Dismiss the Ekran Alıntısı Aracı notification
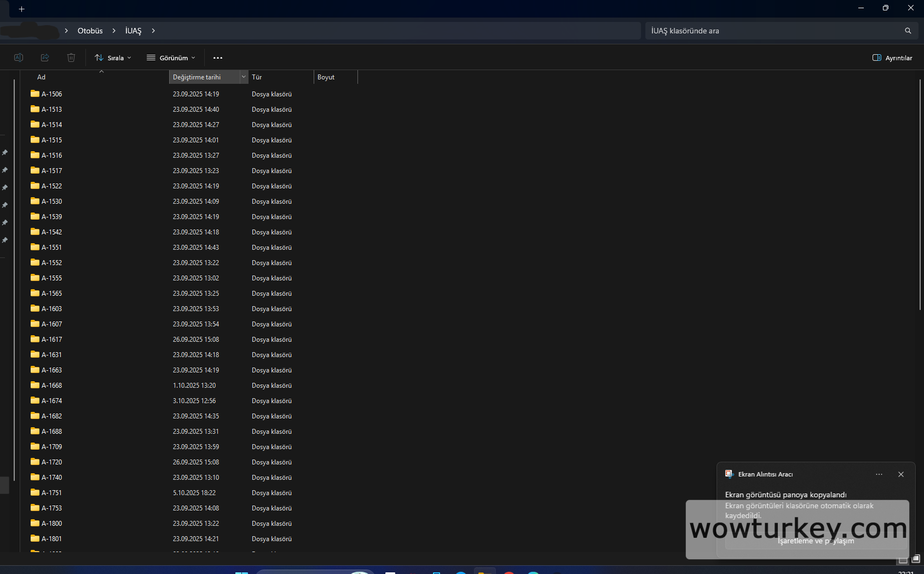 click(900, 474)
